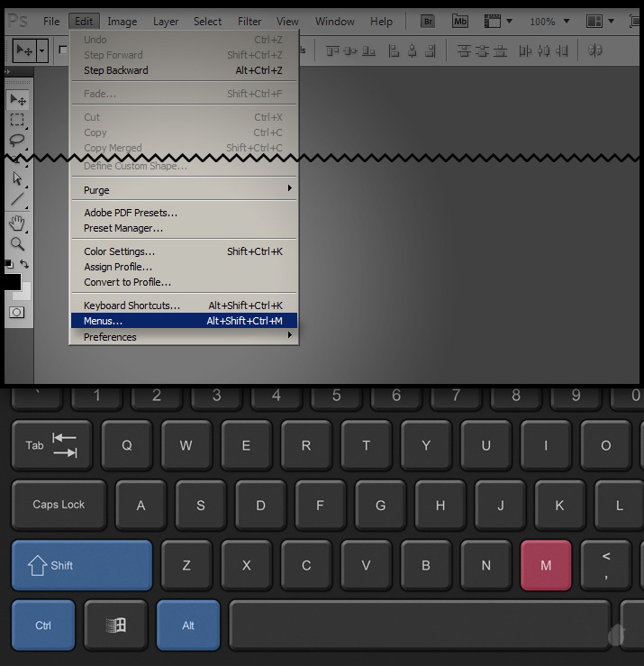
Task: Click the black foreground color swatch
Action: (11, 282)
